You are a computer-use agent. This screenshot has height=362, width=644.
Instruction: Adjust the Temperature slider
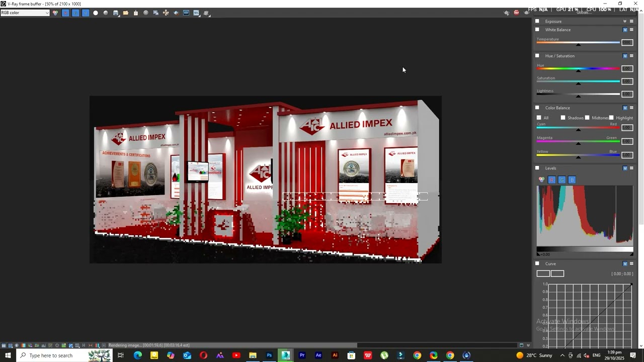pyautogui.click(x=578, y=43)
